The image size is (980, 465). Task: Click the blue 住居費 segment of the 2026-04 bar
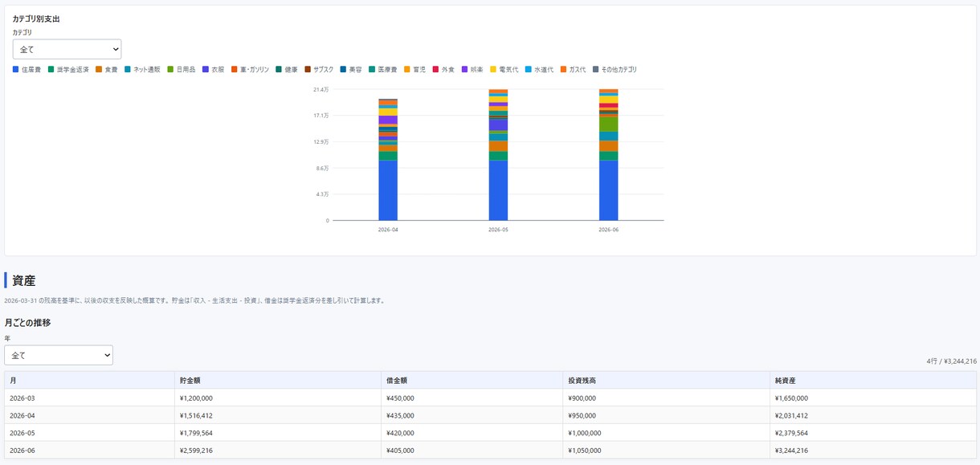tap(388, 190)
